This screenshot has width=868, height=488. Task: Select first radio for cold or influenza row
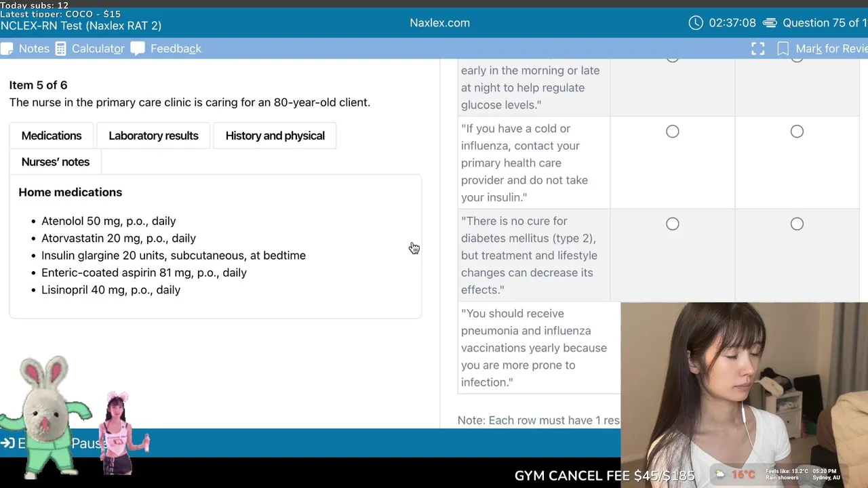[x=672, y=131]
